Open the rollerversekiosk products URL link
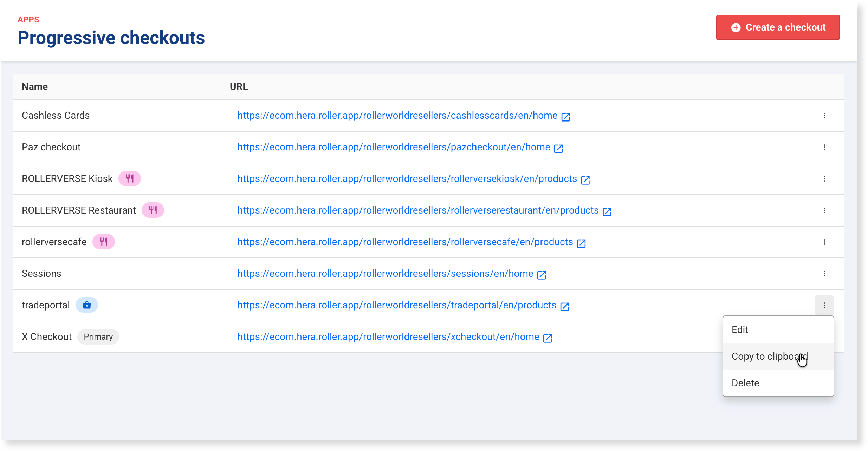 point(407,179)
